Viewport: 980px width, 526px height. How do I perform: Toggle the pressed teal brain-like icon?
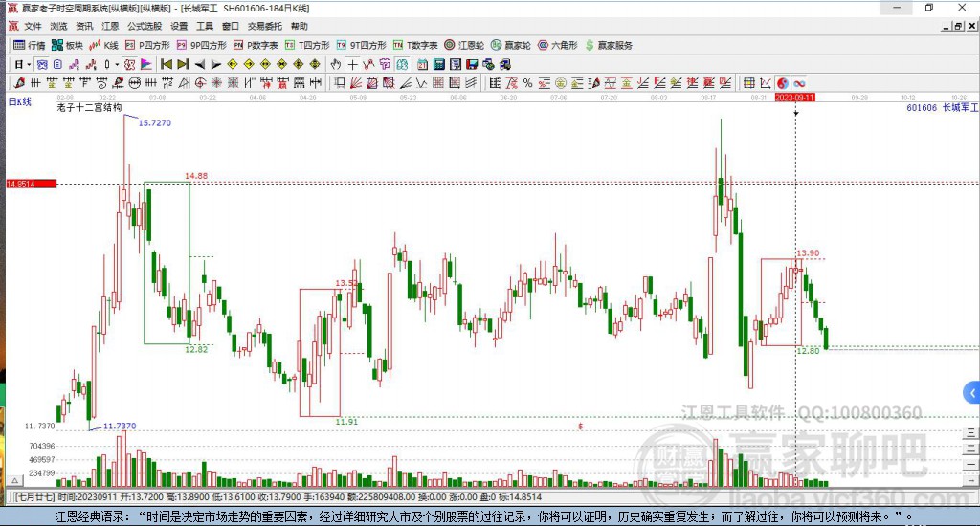click(x=402, y=64)
